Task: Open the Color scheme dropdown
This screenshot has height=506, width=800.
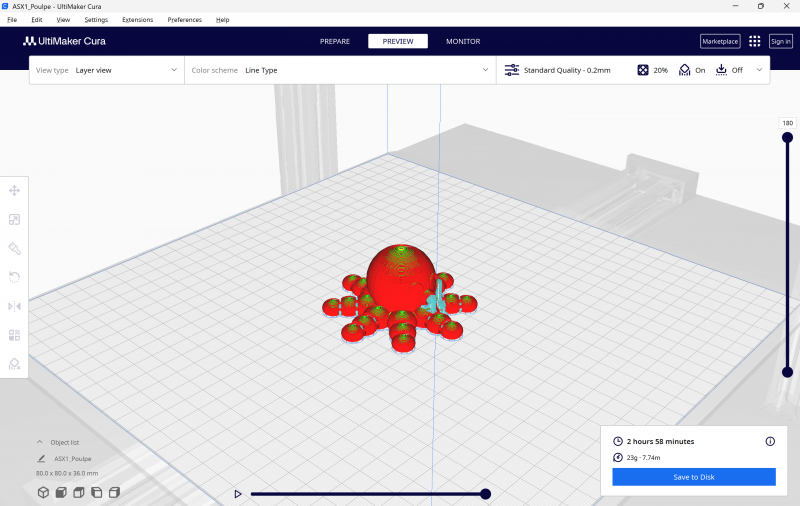Action: [x=340, y=70]
